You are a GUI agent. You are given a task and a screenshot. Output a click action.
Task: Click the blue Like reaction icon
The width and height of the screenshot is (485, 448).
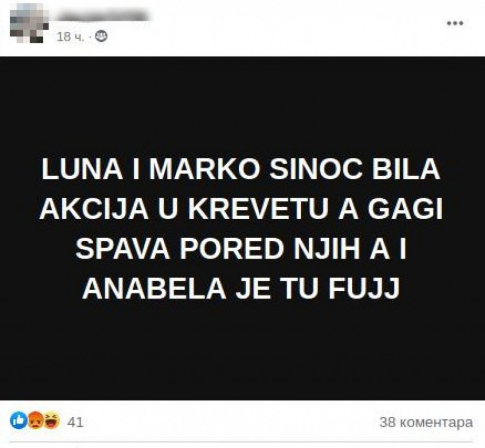[x=18, y=421]
